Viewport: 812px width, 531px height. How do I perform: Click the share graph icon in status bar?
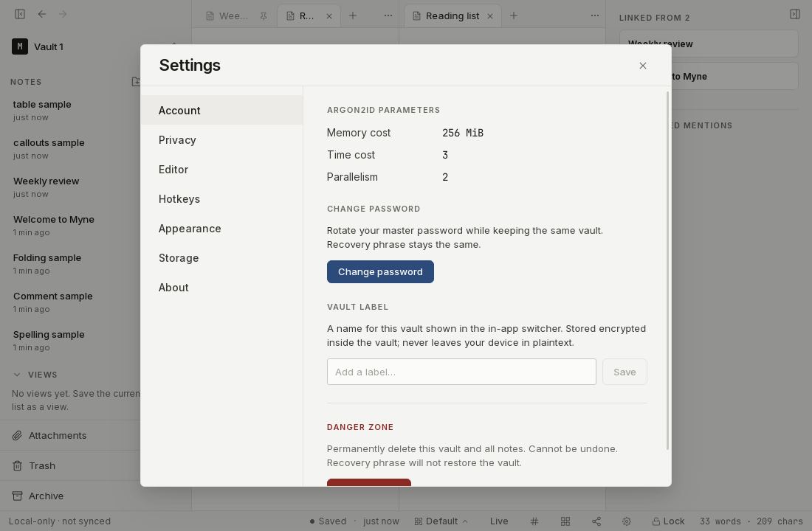596,521
